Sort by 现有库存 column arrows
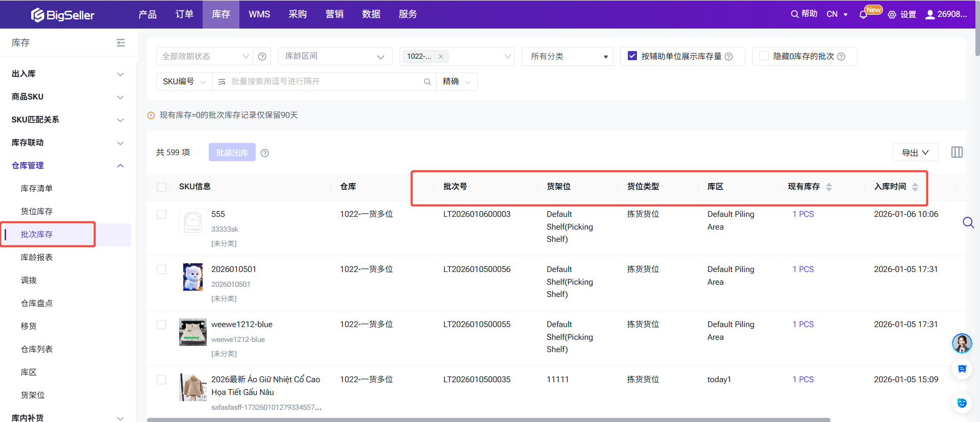 tap(829, 187)
